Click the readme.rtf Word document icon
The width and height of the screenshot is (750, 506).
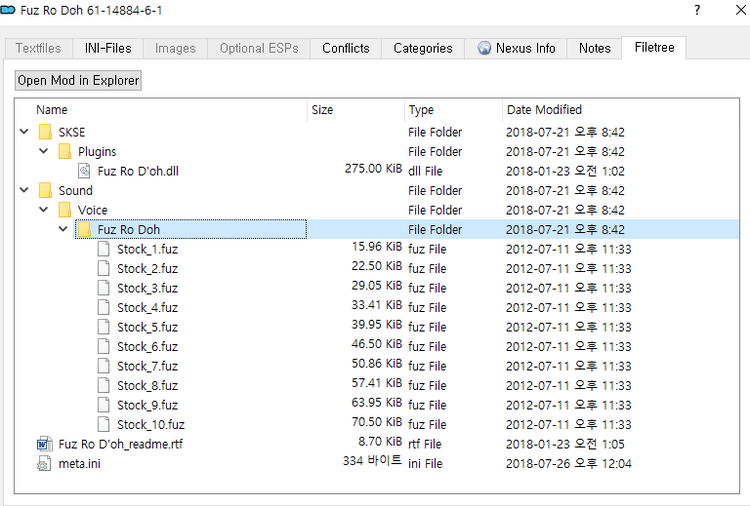pos(44,444)
